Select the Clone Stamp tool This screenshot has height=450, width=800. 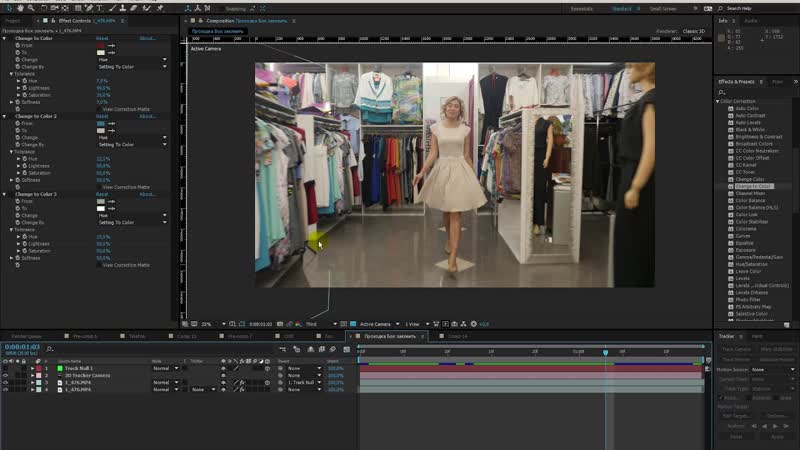(123, 8)
